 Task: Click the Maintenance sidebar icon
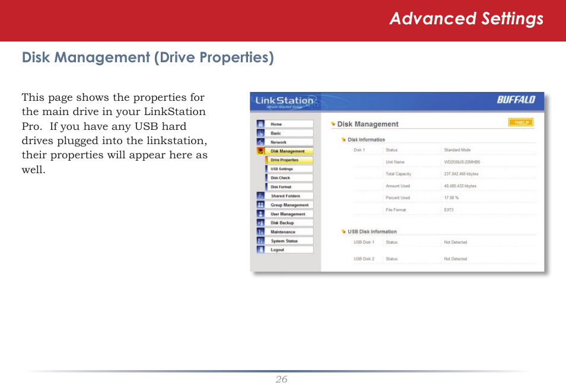pyautogui.click(x=260, y=232)
